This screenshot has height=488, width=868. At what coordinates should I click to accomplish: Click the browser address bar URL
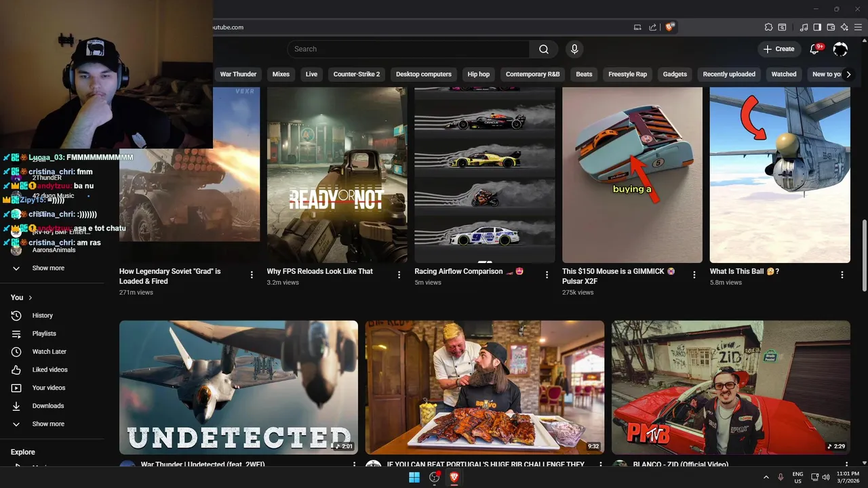[228, 27]
